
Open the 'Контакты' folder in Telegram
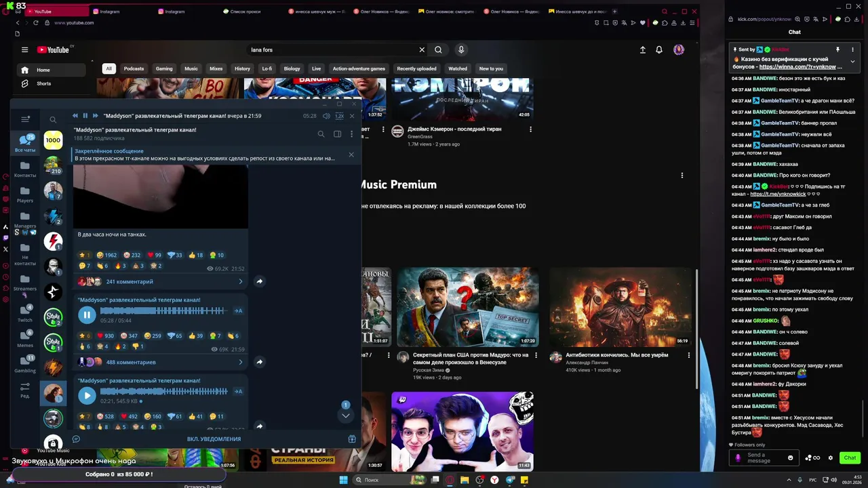click(25, 169)
